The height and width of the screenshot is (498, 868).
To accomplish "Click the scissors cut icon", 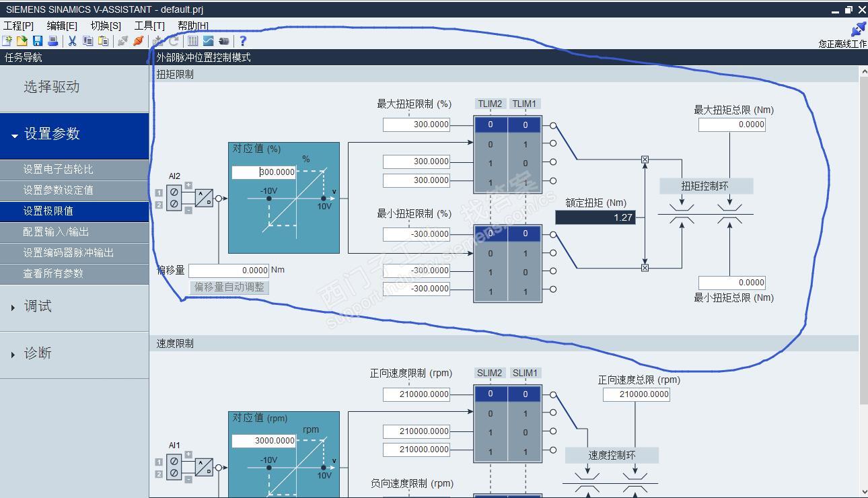I will point(72,41).
